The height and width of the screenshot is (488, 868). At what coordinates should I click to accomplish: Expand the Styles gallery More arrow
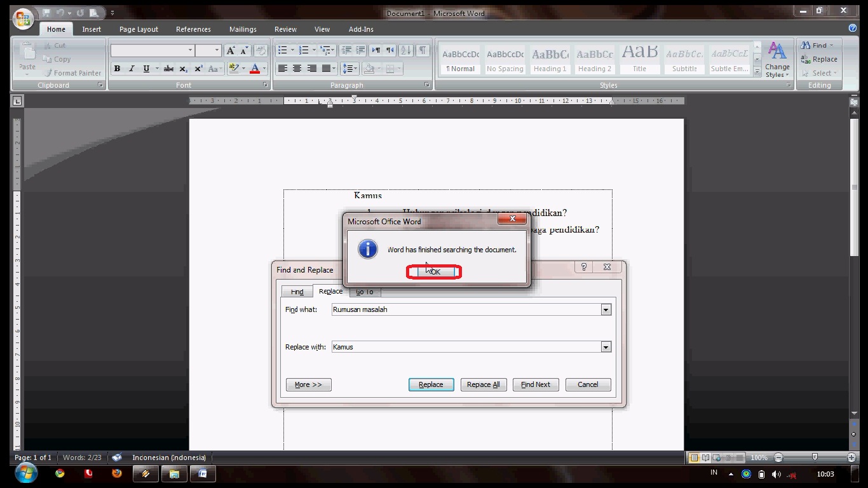(x=757, y=72)
